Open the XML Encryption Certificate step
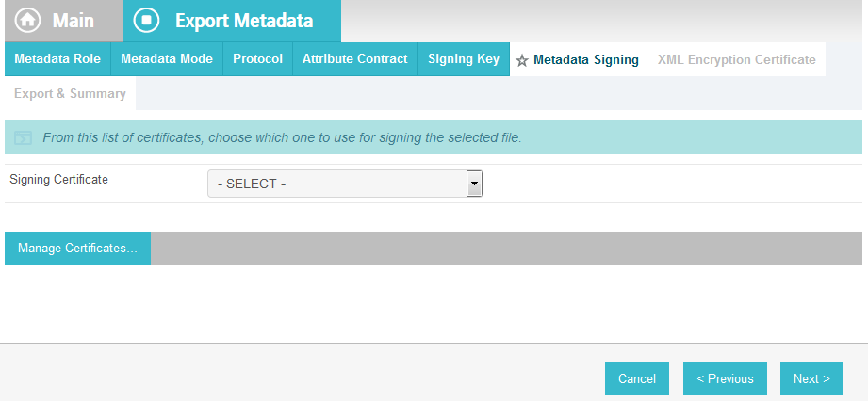868x401 pixels. pos(736,59)
